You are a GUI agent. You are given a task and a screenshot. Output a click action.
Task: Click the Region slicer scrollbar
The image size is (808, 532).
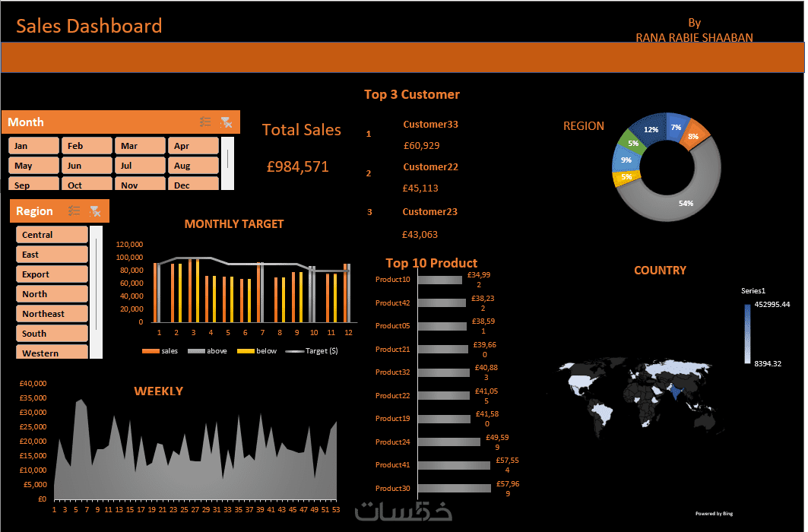click(97, 292)
